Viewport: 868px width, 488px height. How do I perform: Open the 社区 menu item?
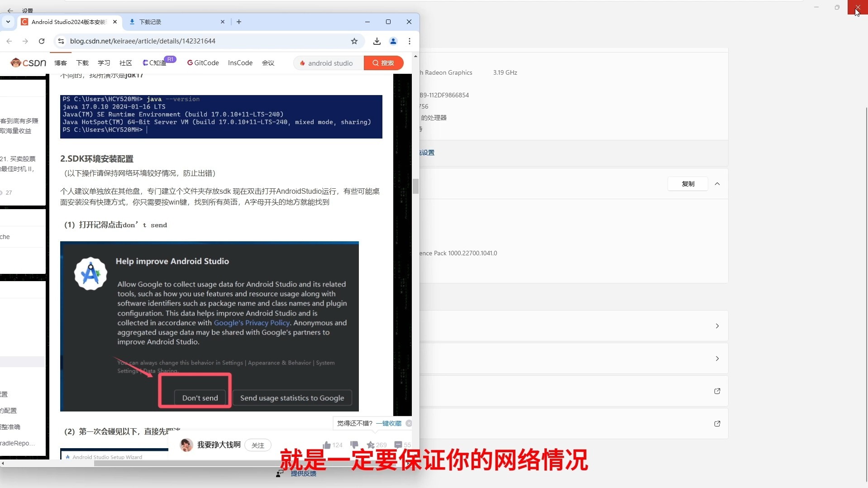[126, 63]
